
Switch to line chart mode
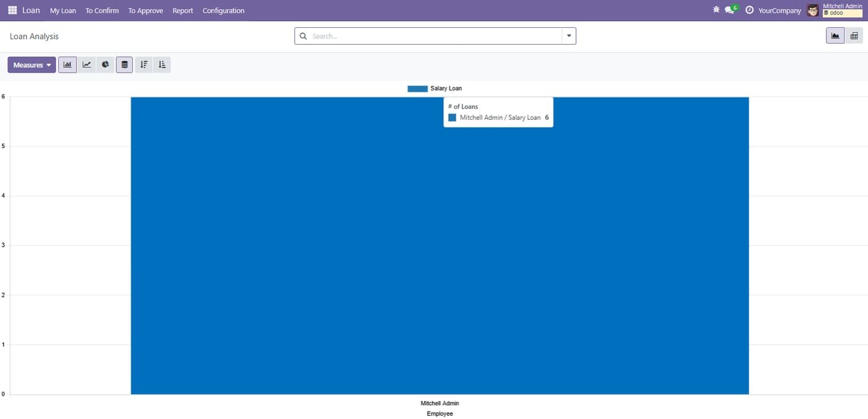point(87,64)
